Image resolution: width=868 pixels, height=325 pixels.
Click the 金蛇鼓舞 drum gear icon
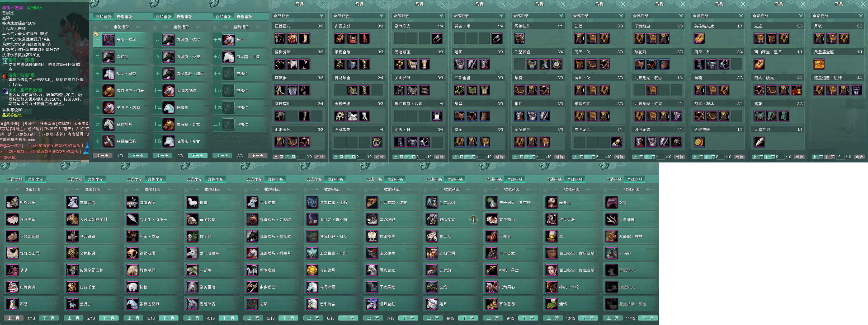pyautogui.click(x=699, y=142)
